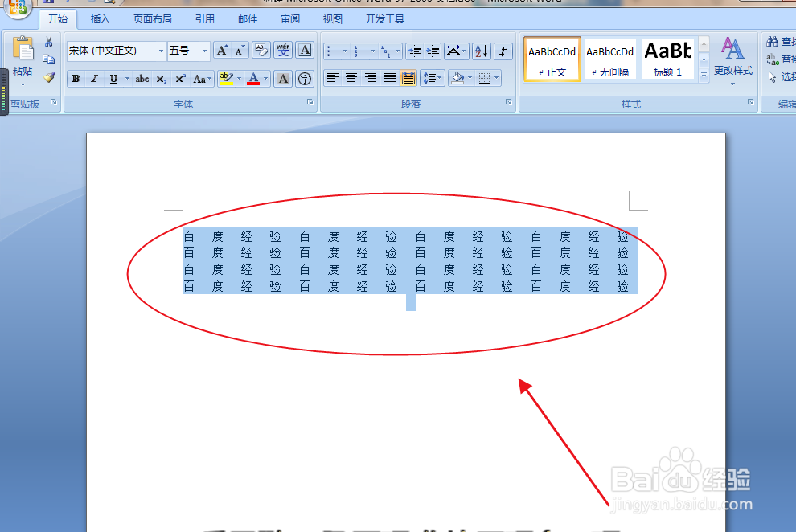
Task: Open the font color dropdown arrow
Action: point(265,79)
